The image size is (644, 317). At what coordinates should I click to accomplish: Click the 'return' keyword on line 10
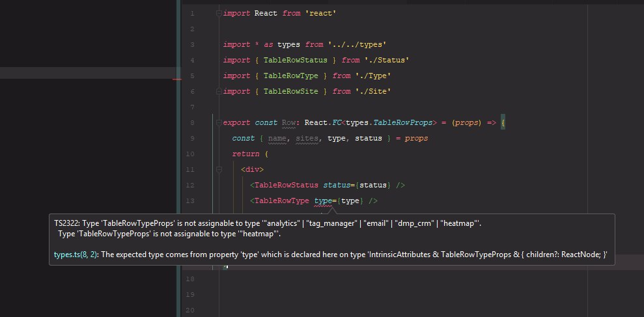[x=245, y=154]
